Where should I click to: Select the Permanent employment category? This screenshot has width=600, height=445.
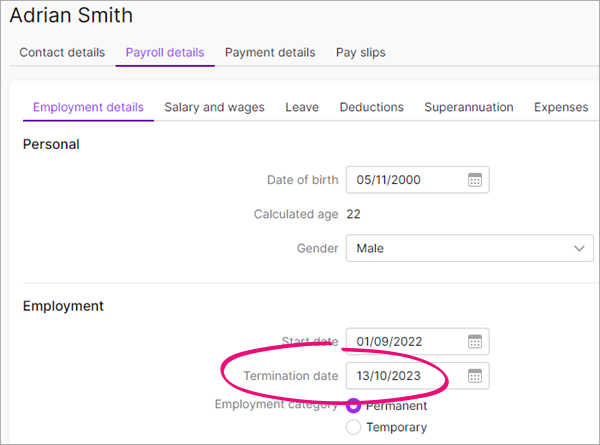(x=353, y=406)
